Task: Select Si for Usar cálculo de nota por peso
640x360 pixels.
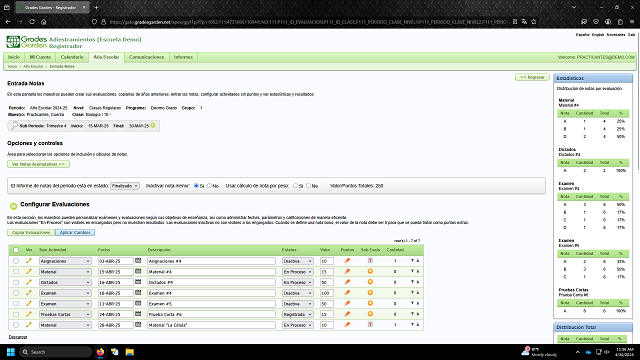Action: point(296,186)
